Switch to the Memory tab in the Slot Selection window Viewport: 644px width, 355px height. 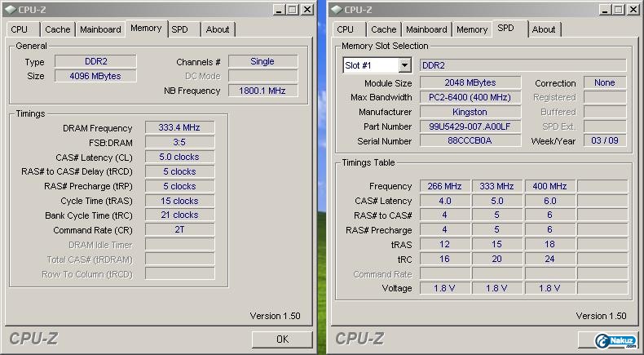coord(472,29)
